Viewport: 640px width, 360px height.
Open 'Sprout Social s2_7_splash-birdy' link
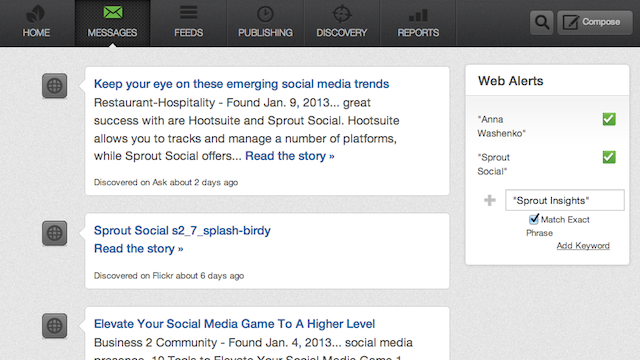182,230
